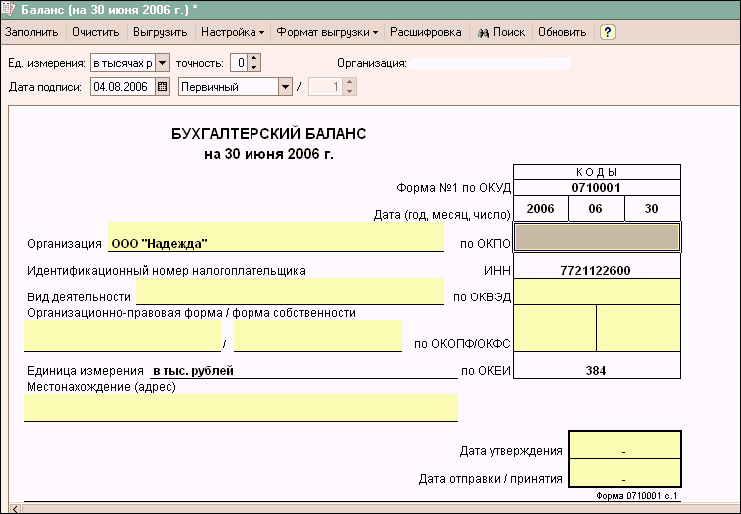Image resolution: width=741 pixels, height=514 pixels.
Task: Select the ОКПО code cell
Action: pos(596,237)
